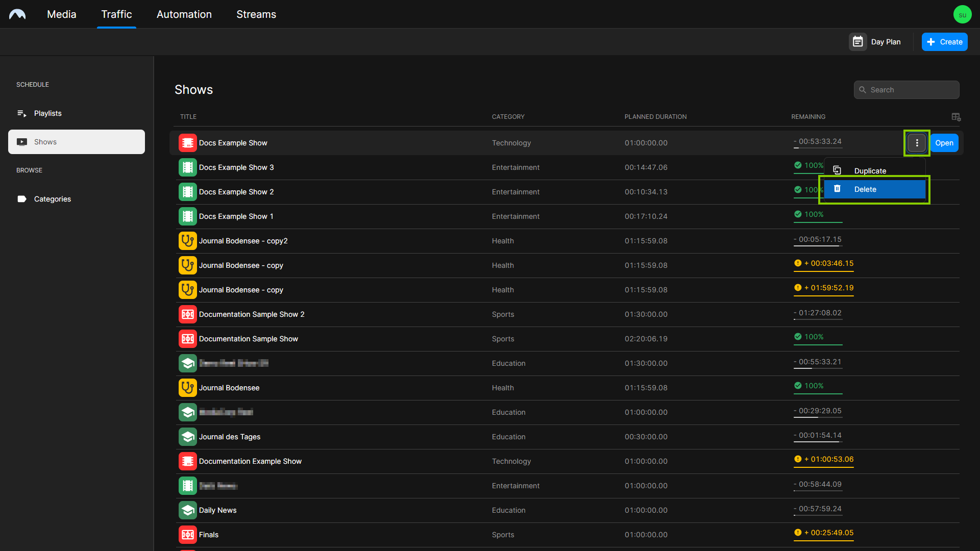Open Playlists in the sidebar
Screen dimensions: 980x551
[47, 113]
